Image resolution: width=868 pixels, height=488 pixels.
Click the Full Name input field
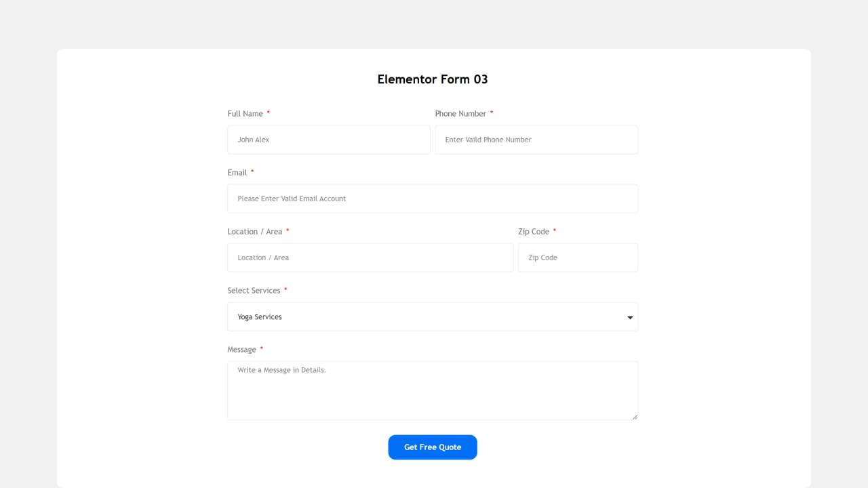[328, 140]
